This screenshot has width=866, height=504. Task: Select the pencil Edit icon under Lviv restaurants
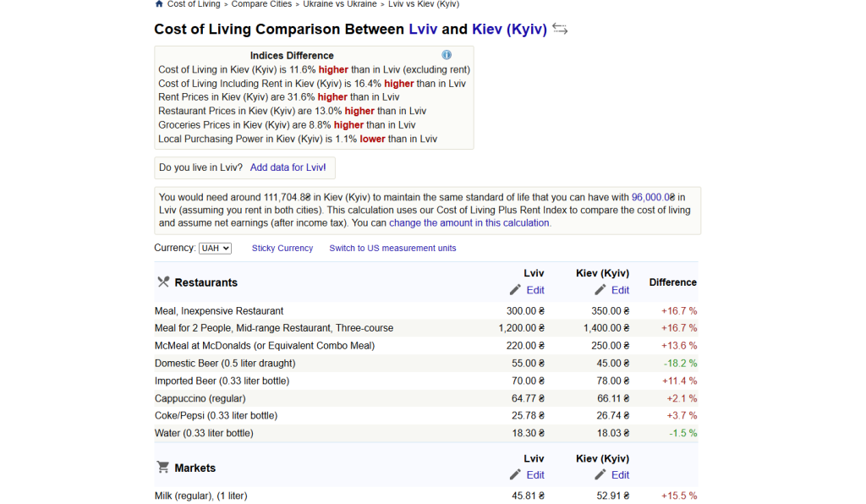click(x=516, y=290)
